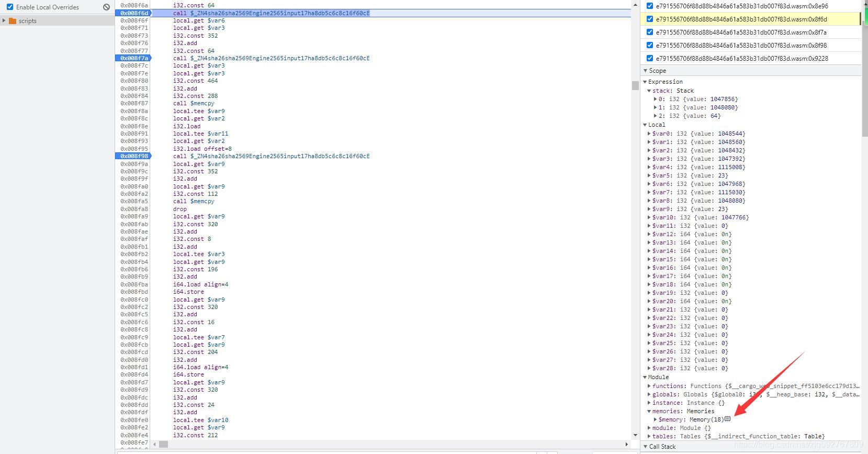The height and width of the screenshot is (454, 868).
Task: Expand the $var28 local variable
Action: (649, 368)
